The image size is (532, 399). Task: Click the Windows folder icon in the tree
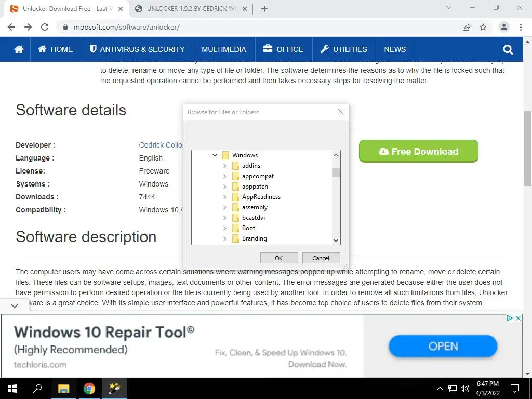pyautogui.click(x=225, y=155)
